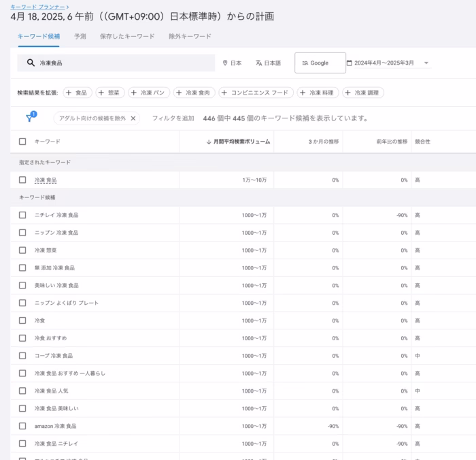Image resolution: width=476 pixels, height=460 pixels.
Task: Check the 冷凍 食品 specified keyword row
Action: pos(22,180)
